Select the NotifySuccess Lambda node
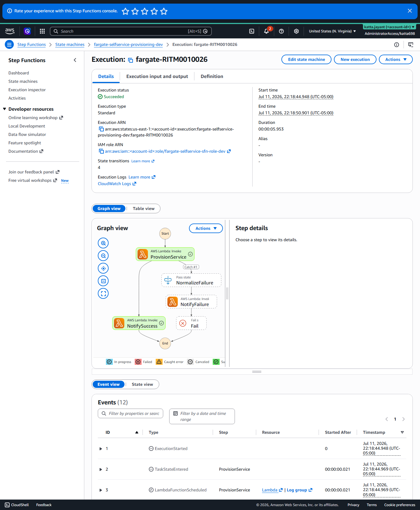420x510 pixels. click(139, 323)
